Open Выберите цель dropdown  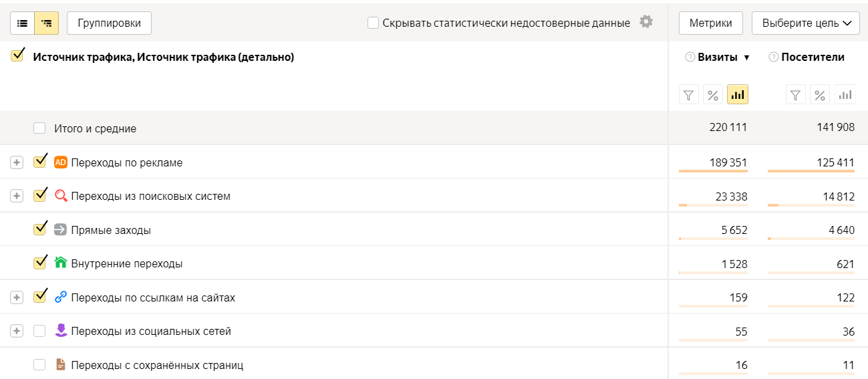(805, 23)
